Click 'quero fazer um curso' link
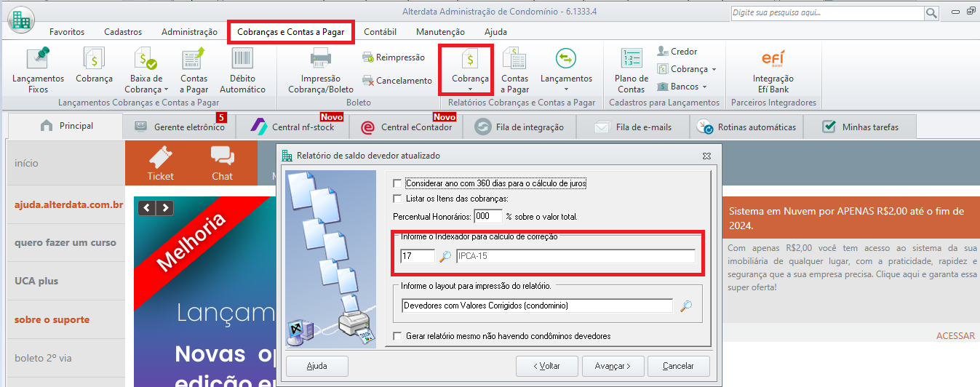The image size is (980, 387). pos(65,243)
